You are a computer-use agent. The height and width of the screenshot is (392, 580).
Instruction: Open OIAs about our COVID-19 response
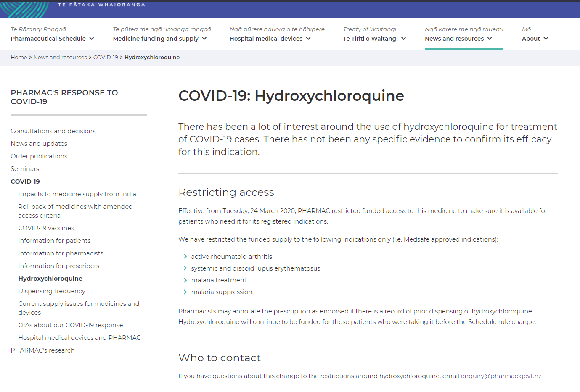point(71,325)
